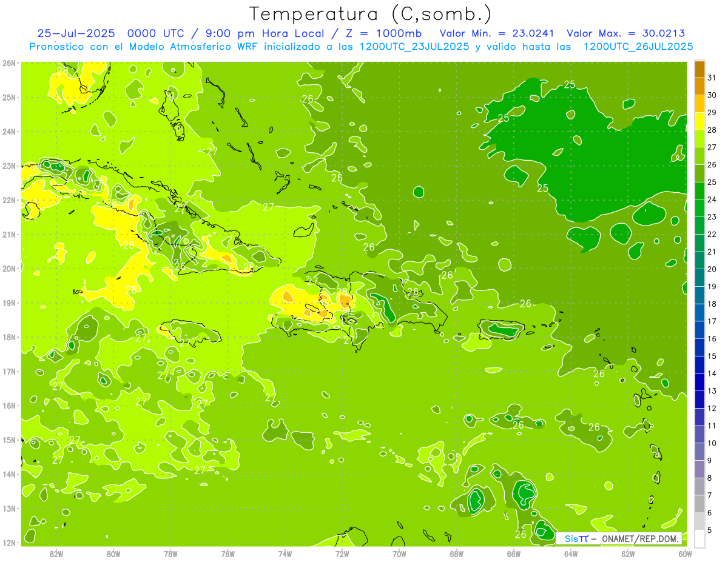
Task: Select initialization time '1200UTC_23JUL2025'
Action: click(414, 47)
